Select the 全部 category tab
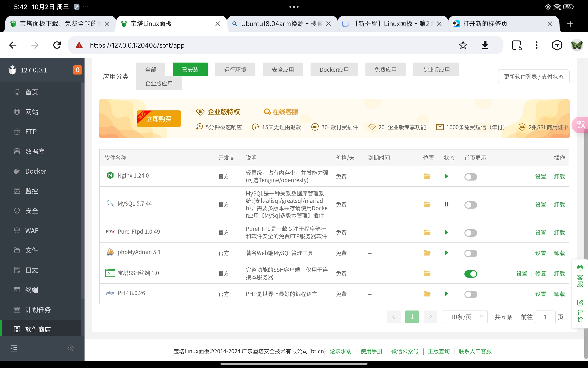 (151, 70)
